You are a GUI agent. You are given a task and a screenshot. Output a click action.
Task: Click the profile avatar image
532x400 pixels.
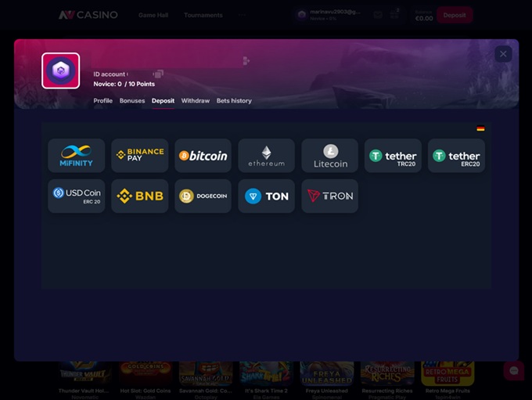click(x=60, y=71)
